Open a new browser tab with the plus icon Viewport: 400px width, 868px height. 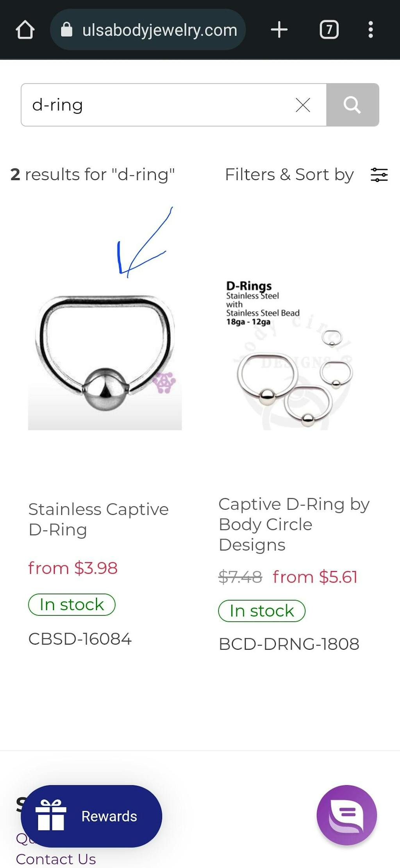pos(279,29)
